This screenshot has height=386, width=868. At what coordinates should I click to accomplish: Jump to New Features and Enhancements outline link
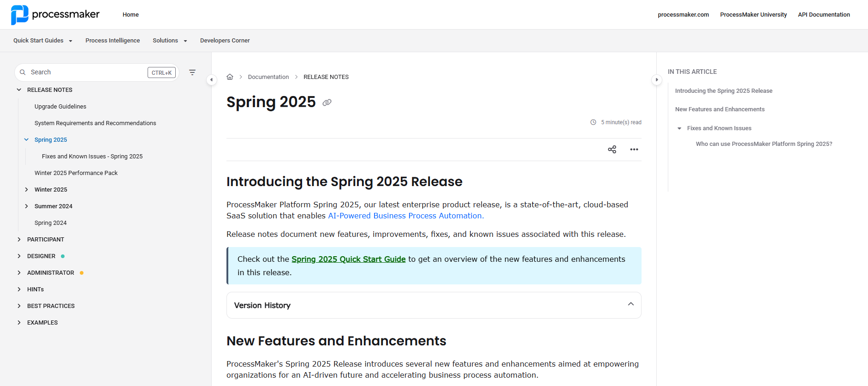(720, 109)
